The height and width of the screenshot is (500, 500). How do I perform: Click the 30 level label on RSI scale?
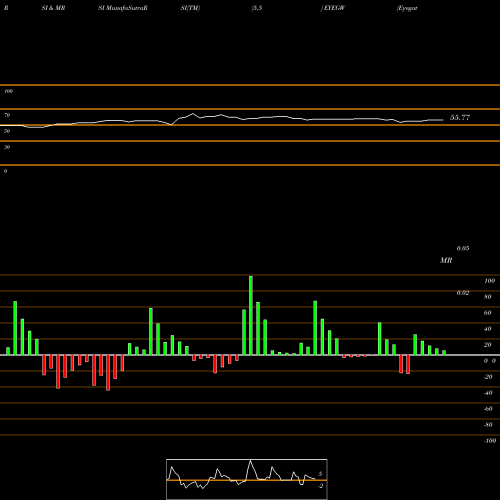point(7,147)
